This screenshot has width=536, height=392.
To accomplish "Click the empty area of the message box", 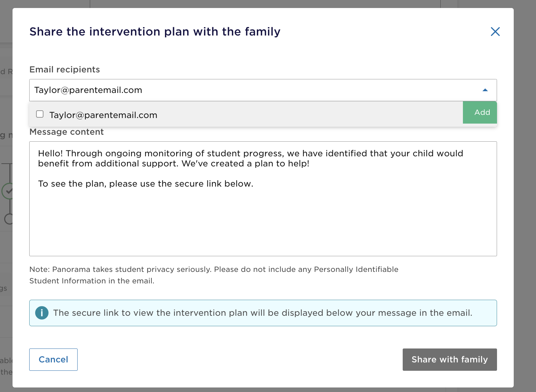I will [x=263, y=223].
